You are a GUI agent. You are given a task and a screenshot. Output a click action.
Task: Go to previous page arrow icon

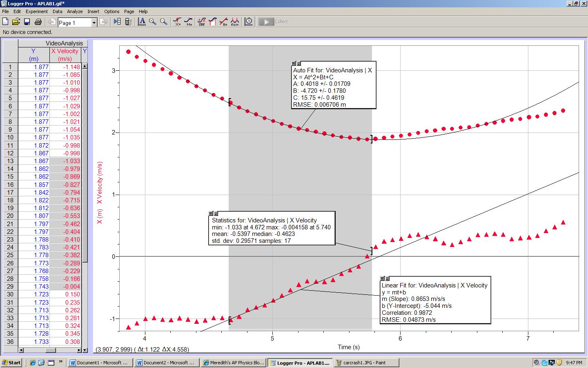coord(52,22)
